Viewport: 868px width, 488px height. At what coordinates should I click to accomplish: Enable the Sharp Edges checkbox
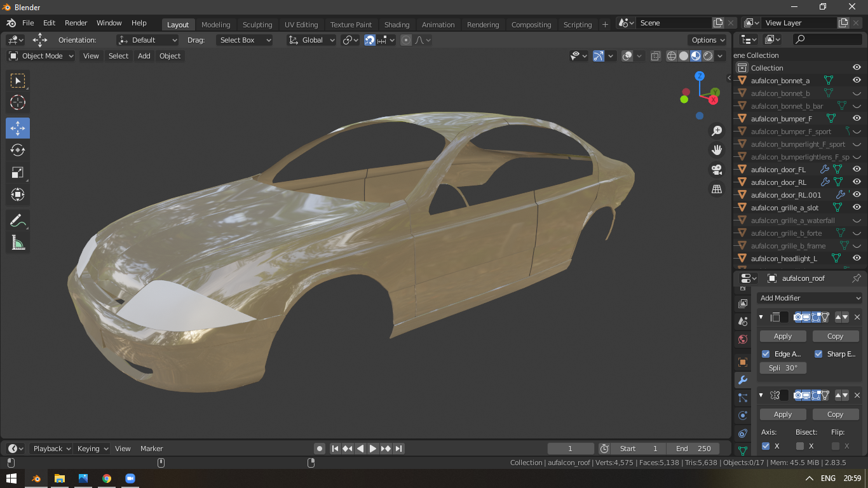[x=818, y=354]
